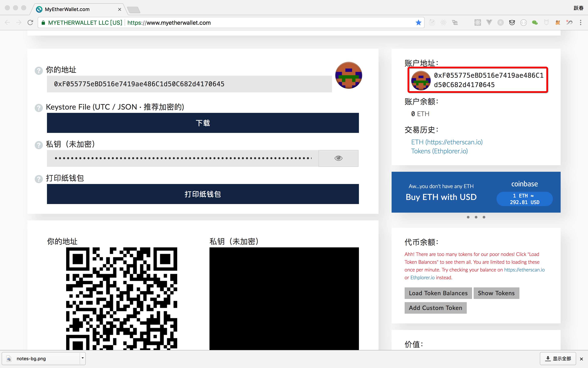Open the https://etherscan.io link in token warning

coord(524,270)
